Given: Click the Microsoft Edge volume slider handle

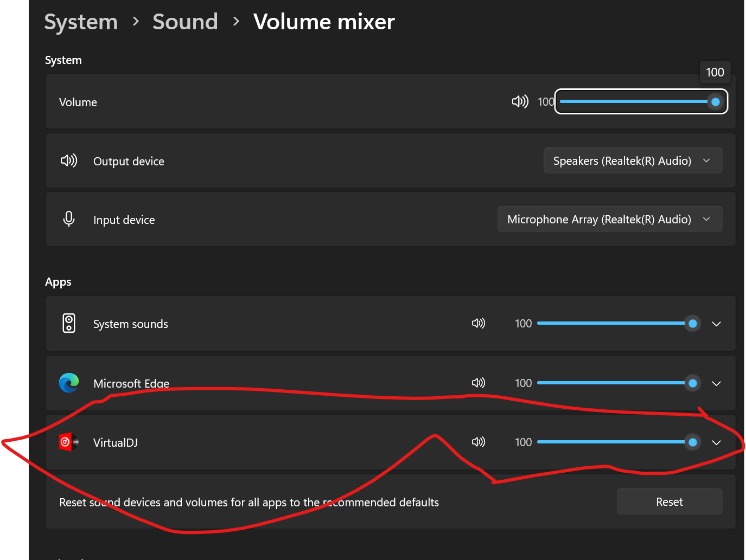Looking at the screenshot, I should (692, 383).
